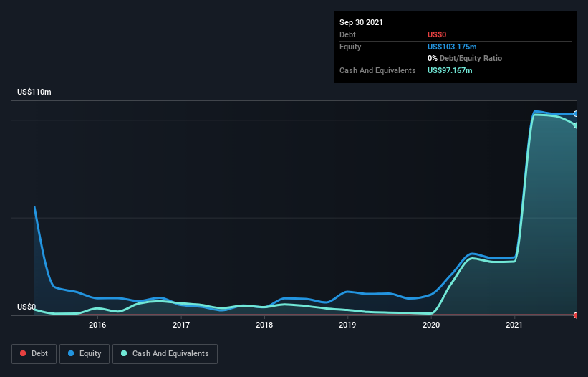Click the red US$0 debt value
The width and height of the screenshot is (588, 377).
click(x=437, y=34)
